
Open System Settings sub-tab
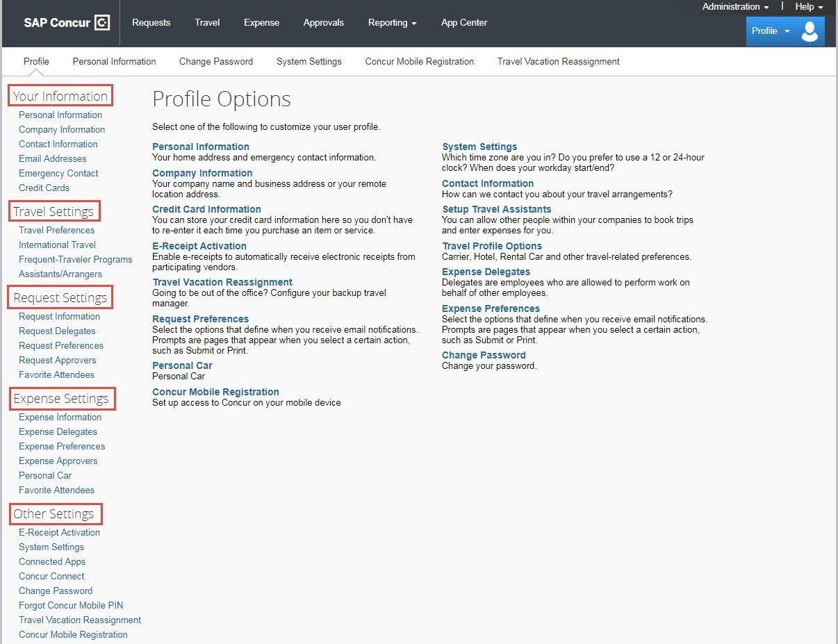click(309, 61)
